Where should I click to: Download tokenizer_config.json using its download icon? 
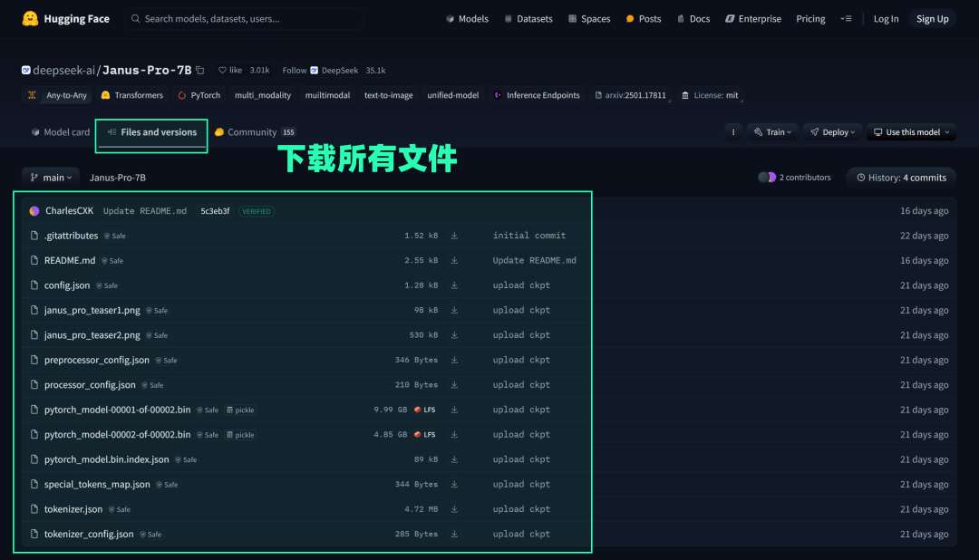click(454, 535)
